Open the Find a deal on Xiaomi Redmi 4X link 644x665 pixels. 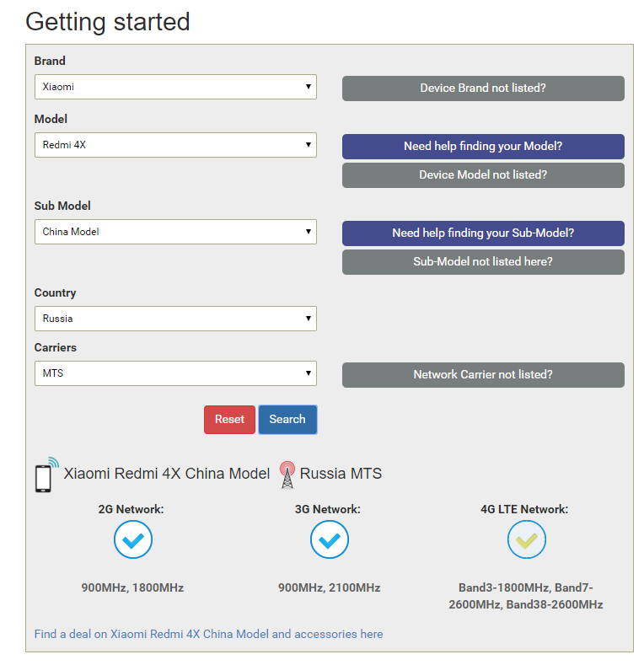209,634
